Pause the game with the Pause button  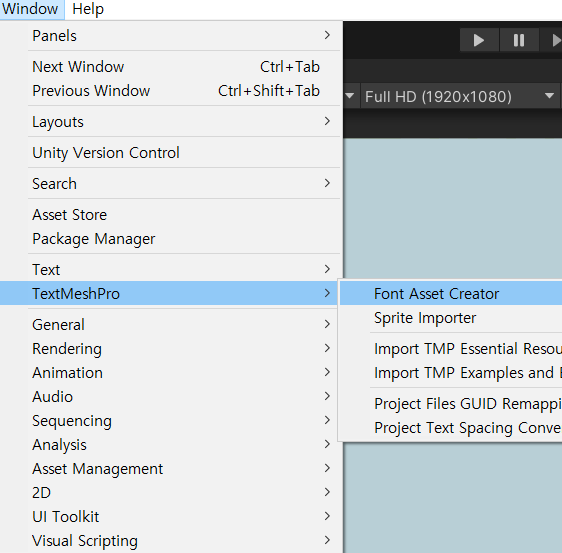tap(519, 40)
